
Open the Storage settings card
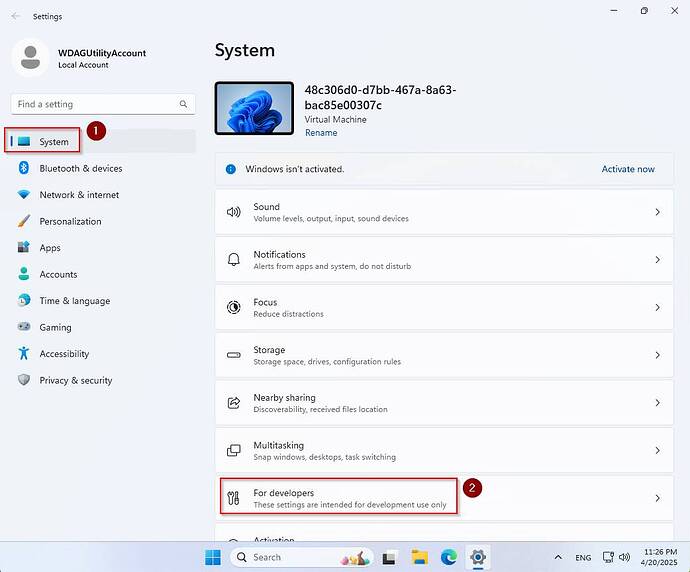pyautogui.click(x=444, y=355)
